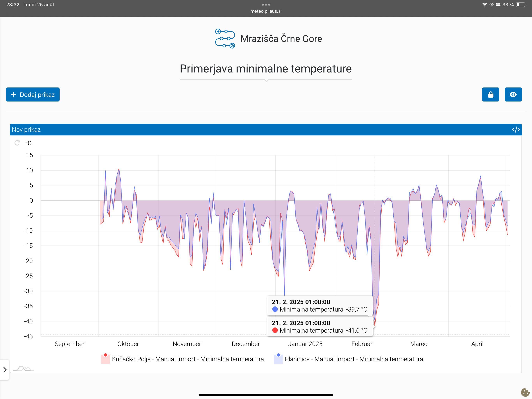
Task: Click the Dodaj prikaz button
Action: click(x=33, y=94)
